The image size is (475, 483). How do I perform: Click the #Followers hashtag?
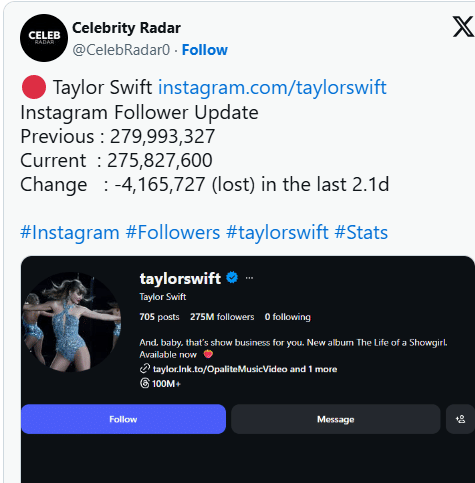coord(173,232)
